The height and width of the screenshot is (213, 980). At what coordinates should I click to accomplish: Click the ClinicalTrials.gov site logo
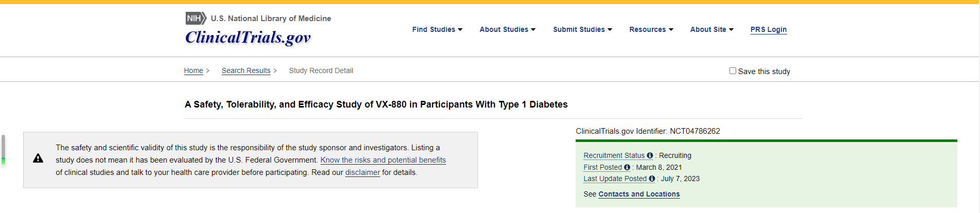pos(248,38)
